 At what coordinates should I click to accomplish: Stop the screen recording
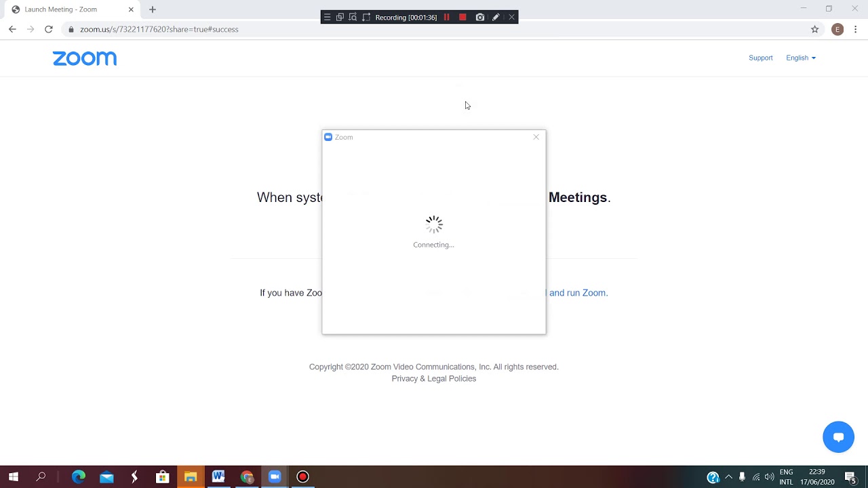pos(462,17)
